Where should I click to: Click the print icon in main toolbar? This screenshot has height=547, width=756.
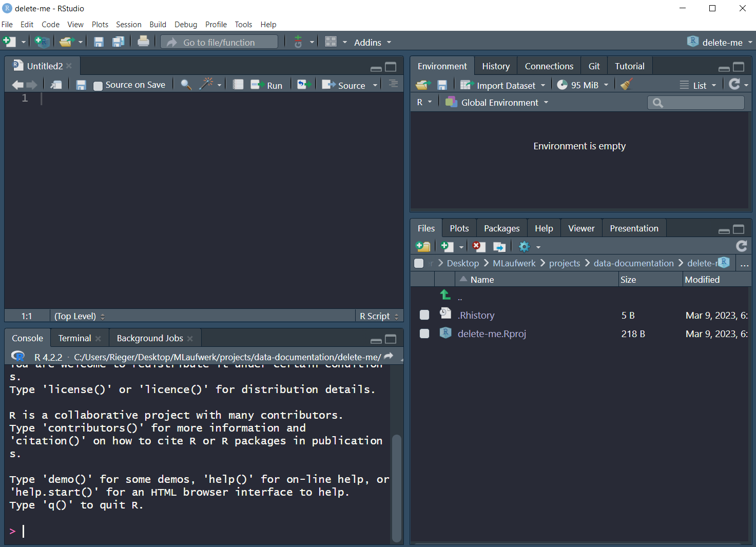click(143, 42)
